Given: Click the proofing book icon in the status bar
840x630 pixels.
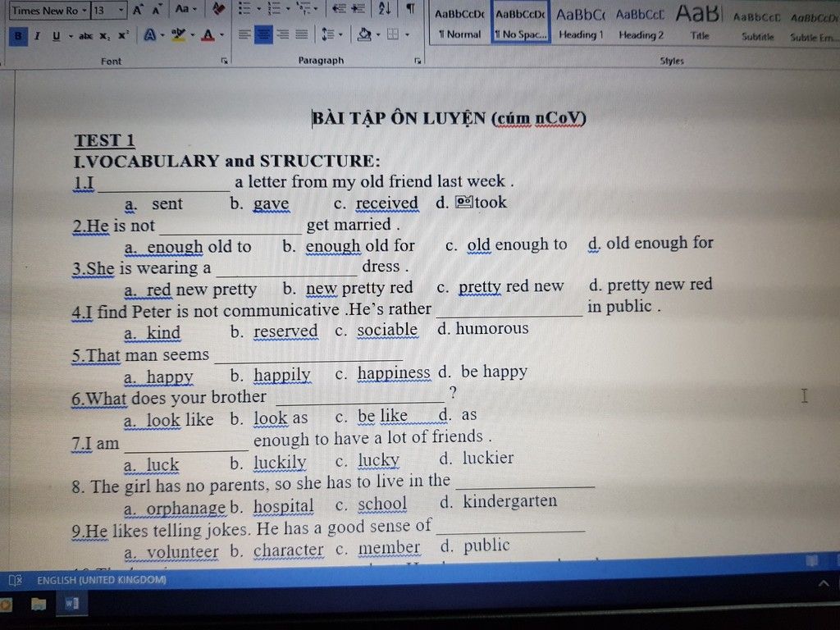Looking at the screenshot, I should tap(15, 580).
